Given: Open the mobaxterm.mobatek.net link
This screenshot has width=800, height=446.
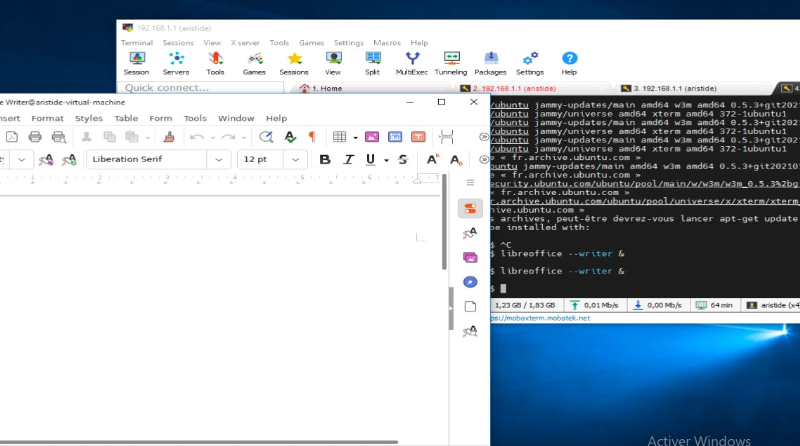Looking at the screenshot, I should tap(540, 318).
